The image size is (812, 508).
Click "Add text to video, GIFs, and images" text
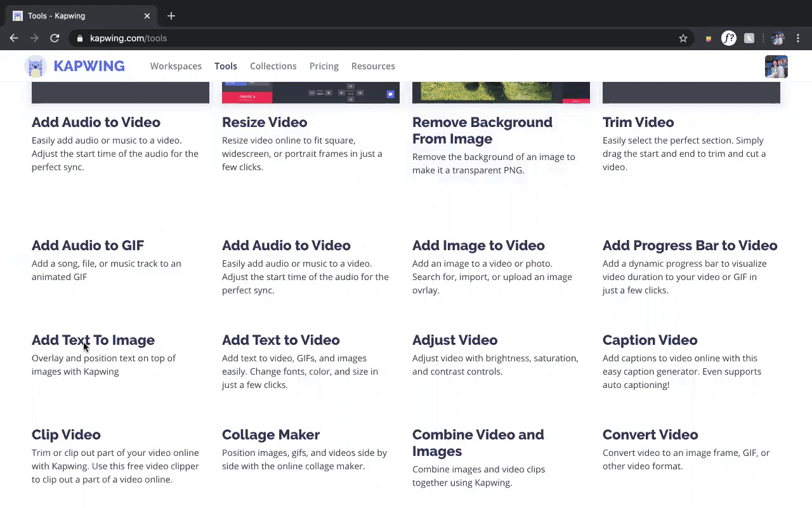tap(300, 371)
